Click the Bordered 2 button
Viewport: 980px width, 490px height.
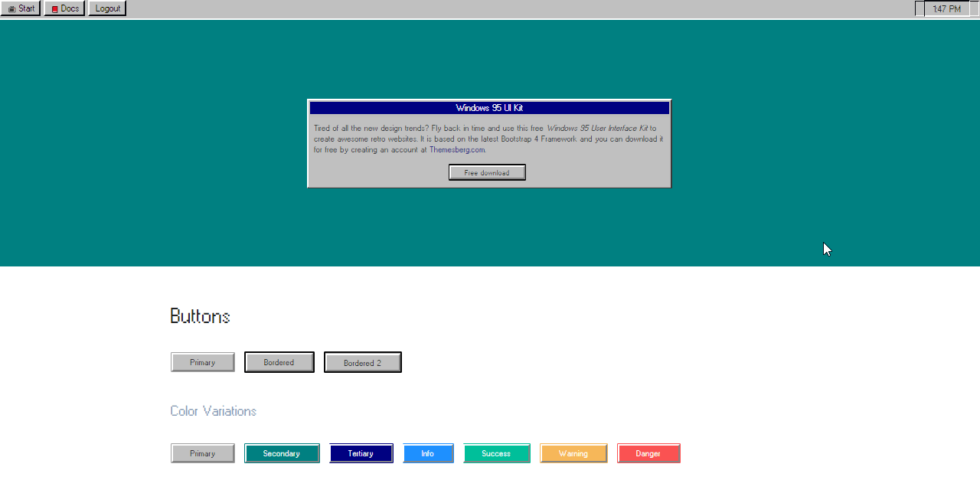click(363, 362)
